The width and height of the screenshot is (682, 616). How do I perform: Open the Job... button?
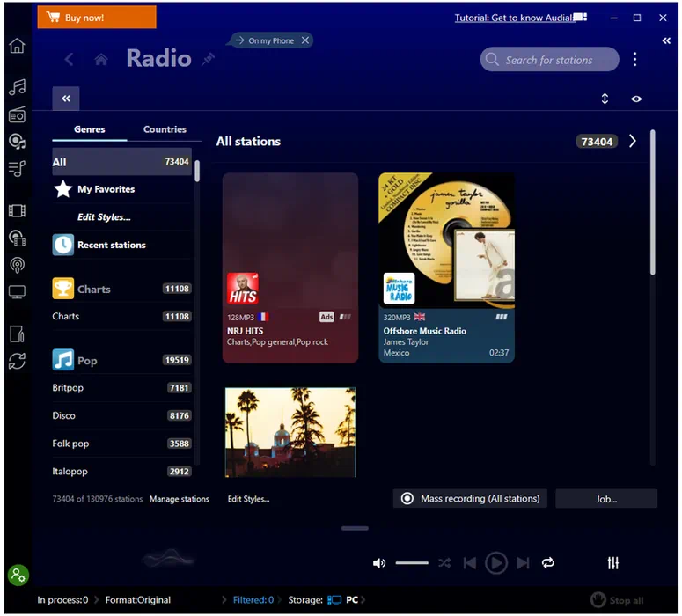tap(606, 499)
